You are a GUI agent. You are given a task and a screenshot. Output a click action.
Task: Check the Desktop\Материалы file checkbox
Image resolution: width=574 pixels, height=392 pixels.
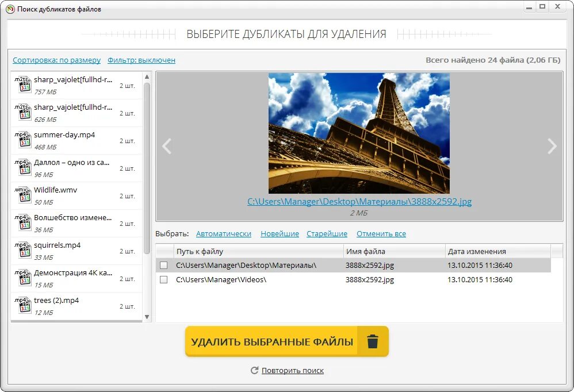pos(164,265)
